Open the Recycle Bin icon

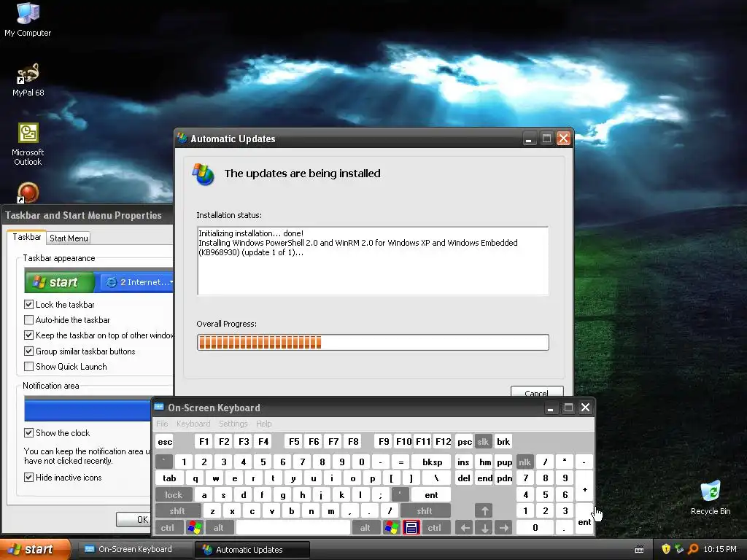pos(711,497)
